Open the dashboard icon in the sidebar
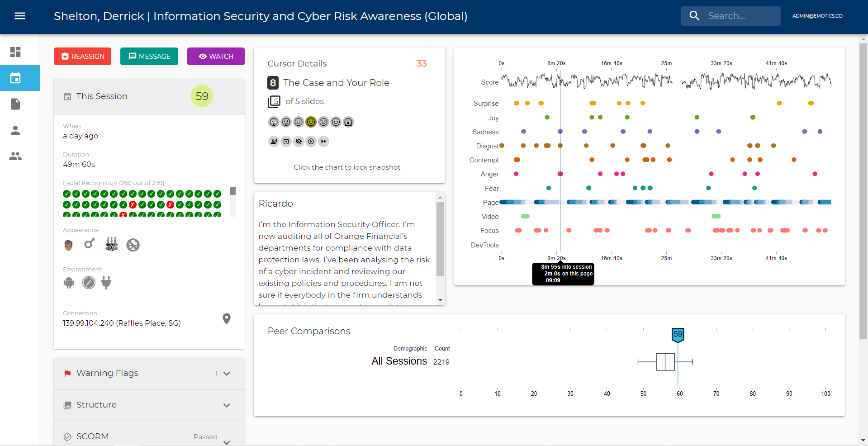The width and height of the screenshot is (868, 446). point(15,52)
